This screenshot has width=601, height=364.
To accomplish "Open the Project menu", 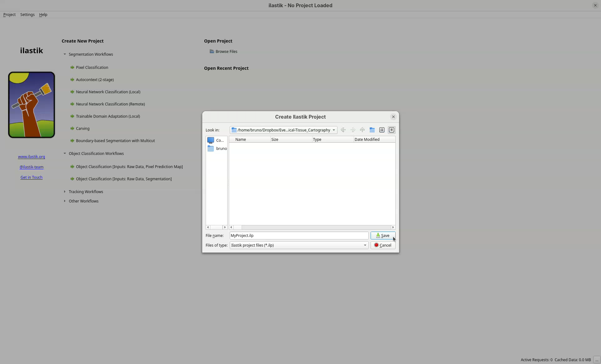I will tap(9, 15).
